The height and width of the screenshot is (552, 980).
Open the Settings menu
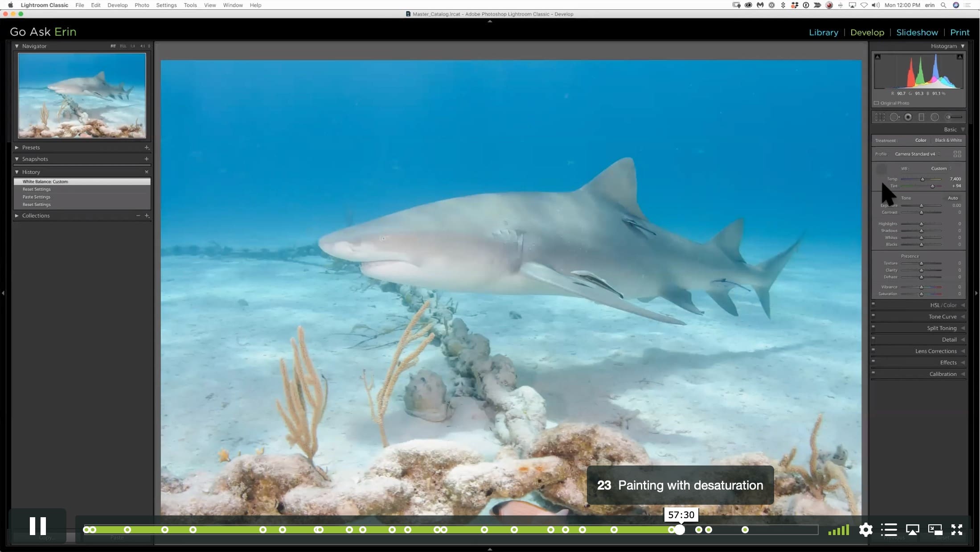[166, 5]
